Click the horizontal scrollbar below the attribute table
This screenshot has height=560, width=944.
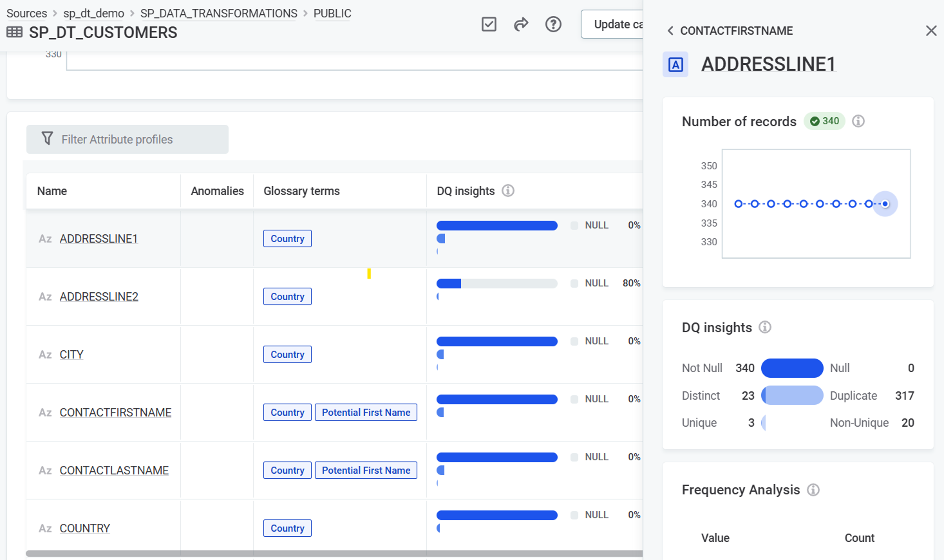[x=322, y=554]
